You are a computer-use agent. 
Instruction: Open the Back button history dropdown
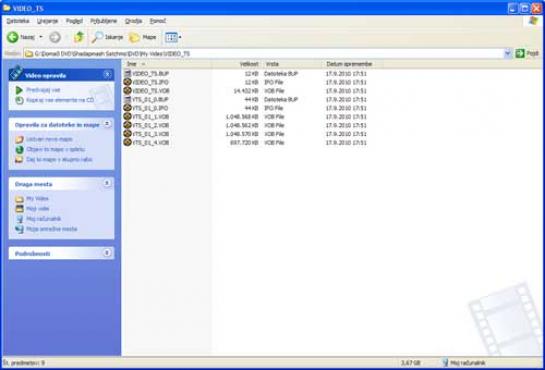[x=41, y=37]
